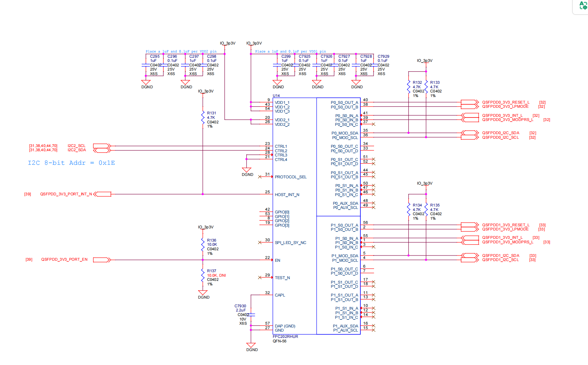Viewport: 588px width, 365px height.
Task: Click the TEST_N pin name
Action: [282, 278]
